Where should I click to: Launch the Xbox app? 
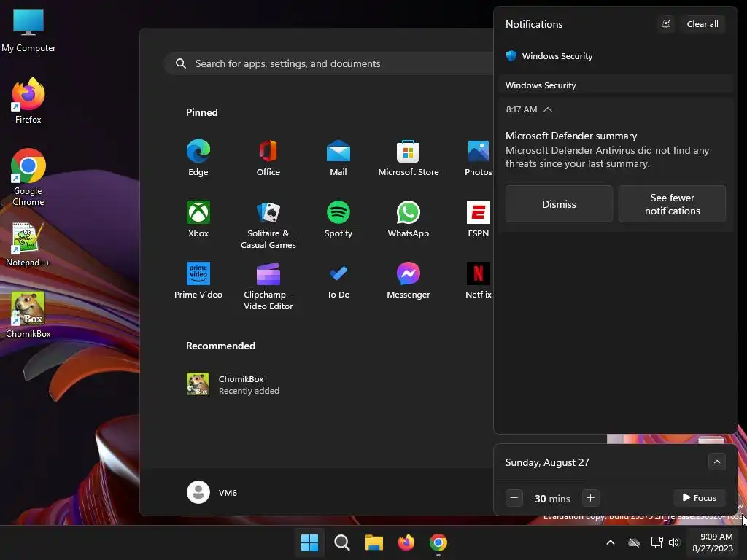click(x=198, y=219)
